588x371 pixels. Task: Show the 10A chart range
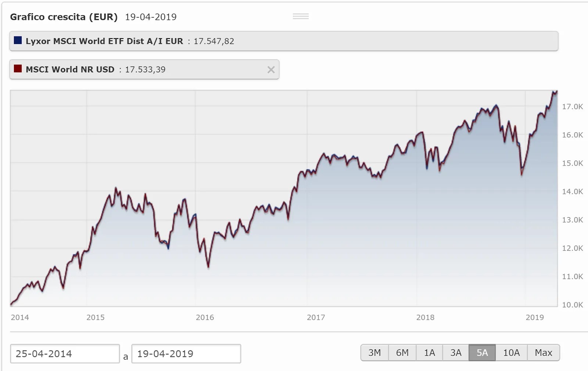pyautogui.click(x=511, y=353)
